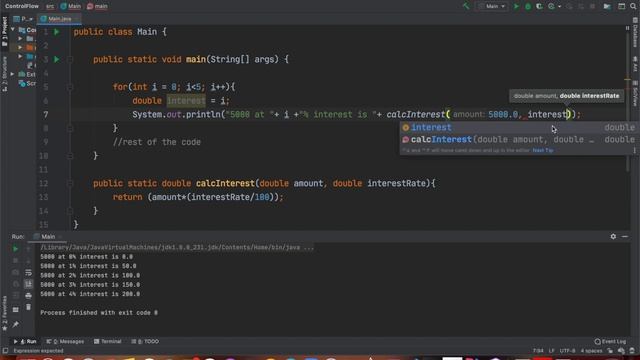Open the Main run configuration dropdown

492,6
